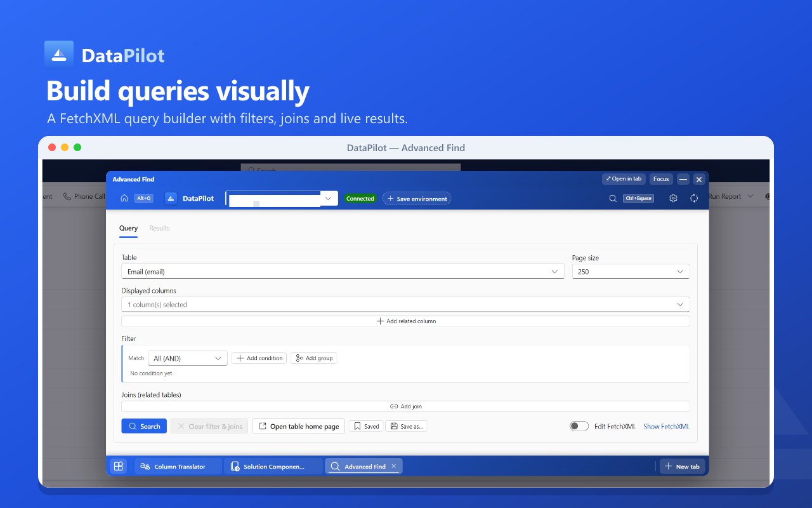Open settings with the gear icon

(673, 198)
